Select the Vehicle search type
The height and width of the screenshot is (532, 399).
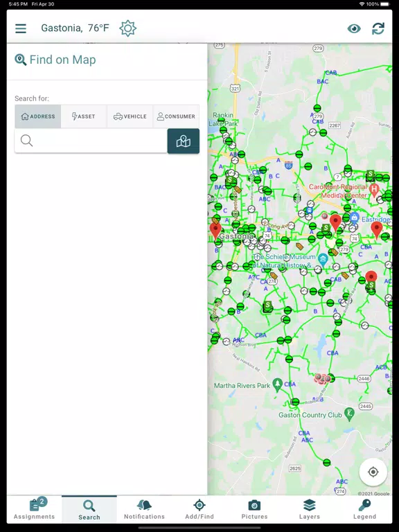click(x=130, y=116)
